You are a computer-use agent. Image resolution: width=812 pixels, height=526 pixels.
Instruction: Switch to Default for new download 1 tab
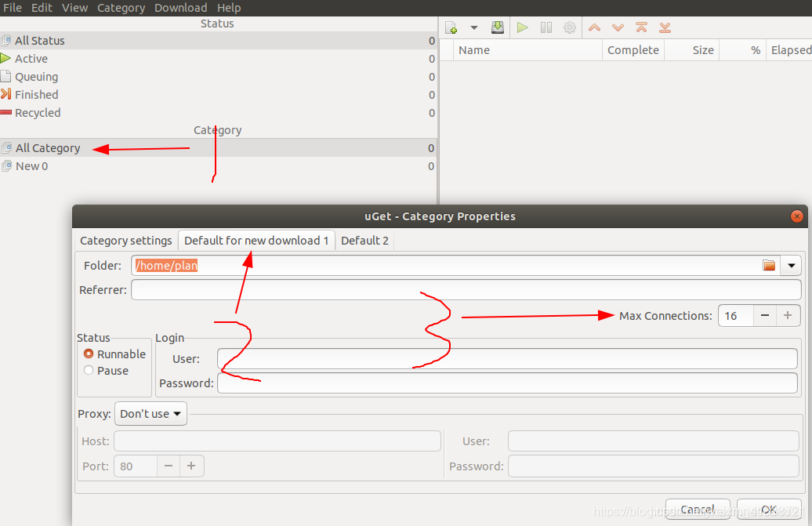(x=256, y=241)
